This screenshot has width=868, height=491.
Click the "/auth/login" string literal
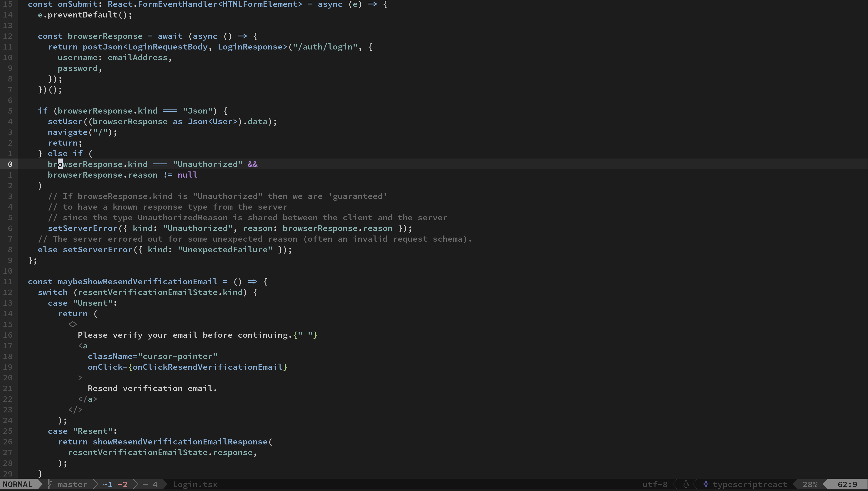coord(325,47)
